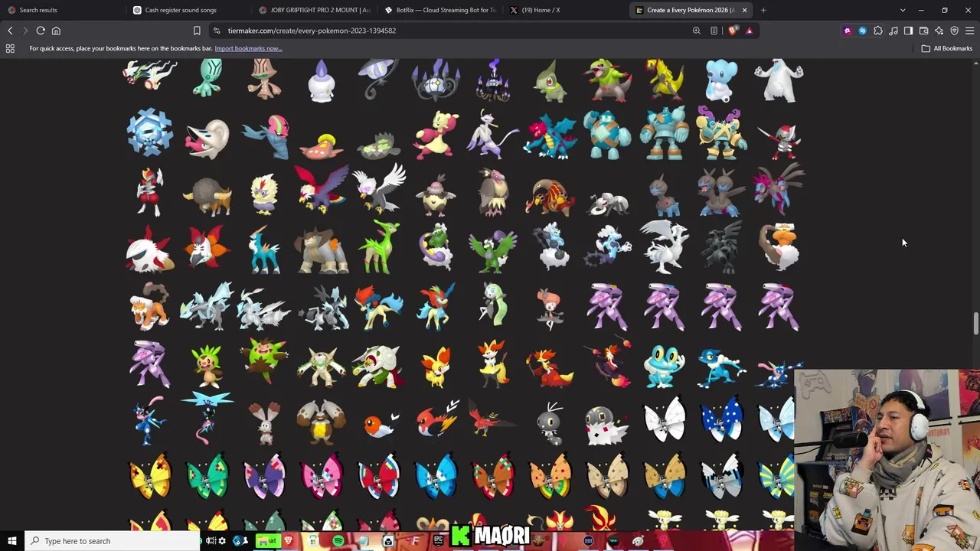Screen dimensions: 980x551
Task: Select the green Virizion image
Action: [x=378, y=246]
